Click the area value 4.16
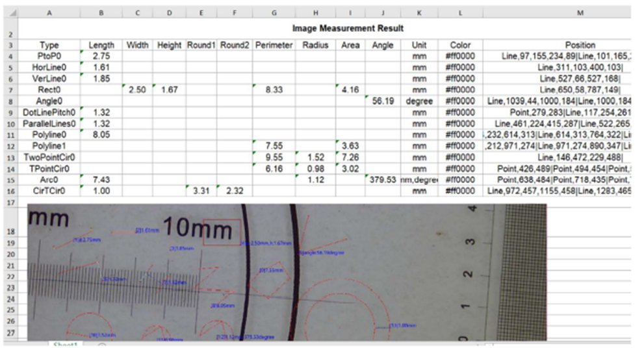 click(x=350, y=90)
